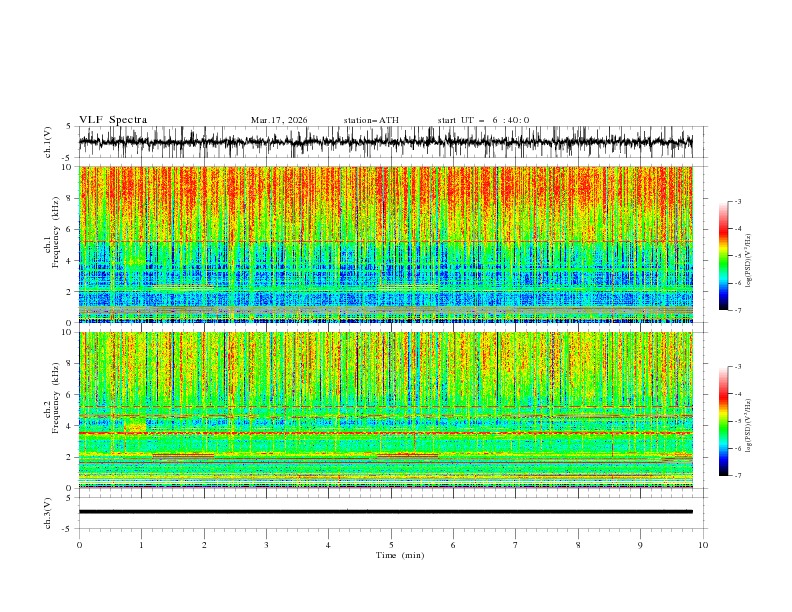Click the ch.2 color bar "log(PSD)(V²/Hz)" label
This screenshot has width=792, height=612.
(x=749, y=426)
